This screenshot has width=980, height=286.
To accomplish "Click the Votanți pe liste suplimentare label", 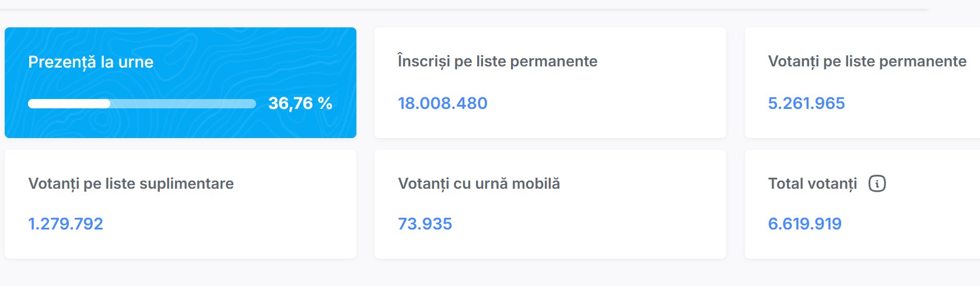I will pyautogui.click(x=131, y=184).
